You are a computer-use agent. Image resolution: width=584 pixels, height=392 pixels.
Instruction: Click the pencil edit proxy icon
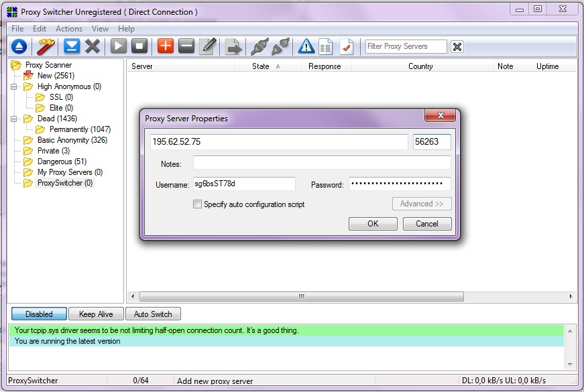click(x=208, y=46)
